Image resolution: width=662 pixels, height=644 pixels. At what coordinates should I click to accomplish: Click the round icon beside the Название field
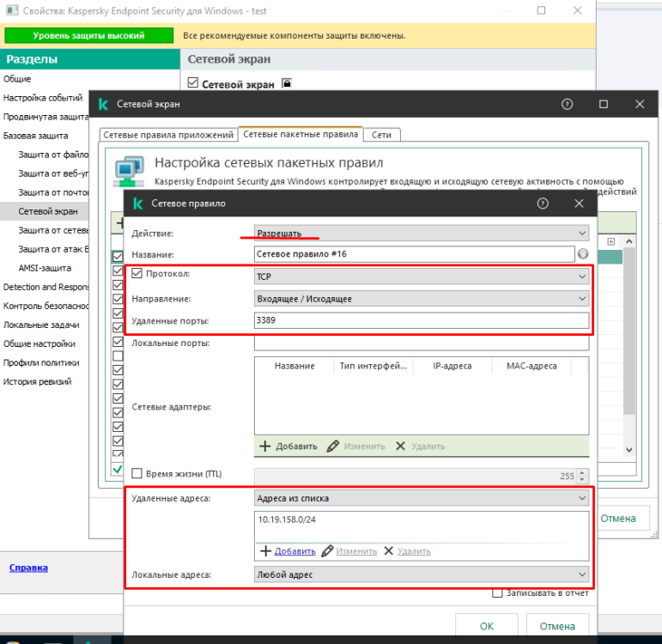(x=583, y=254)
